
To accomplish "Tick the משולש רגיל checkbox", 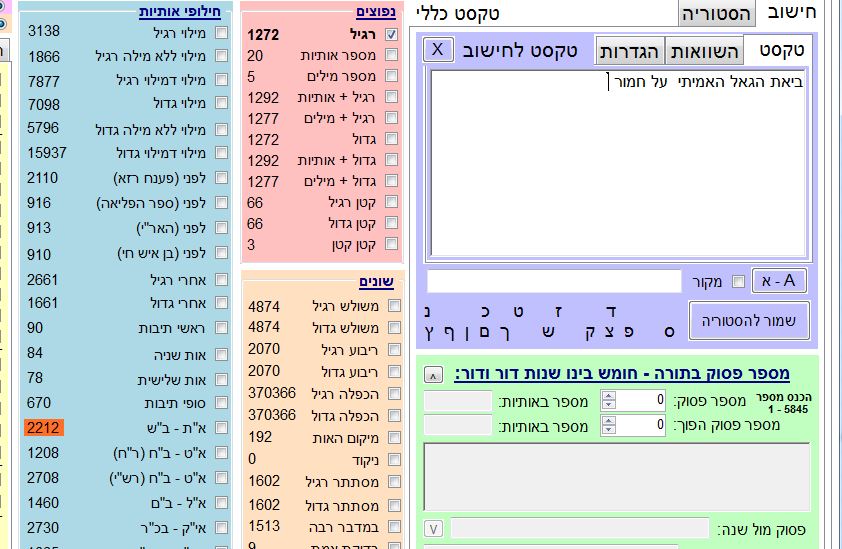I will 394,306.
